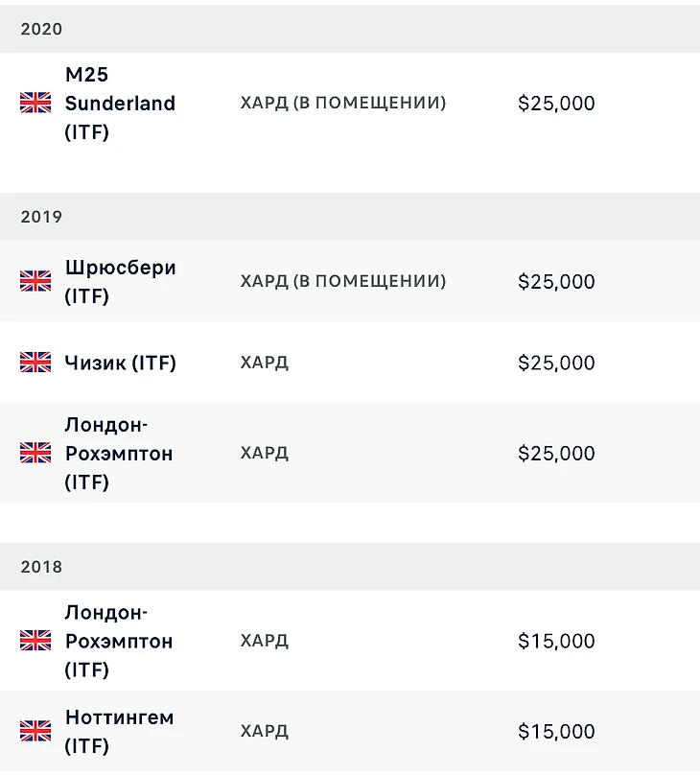Click $25,000 prize for M25 Sunderland

click(556, 104)
